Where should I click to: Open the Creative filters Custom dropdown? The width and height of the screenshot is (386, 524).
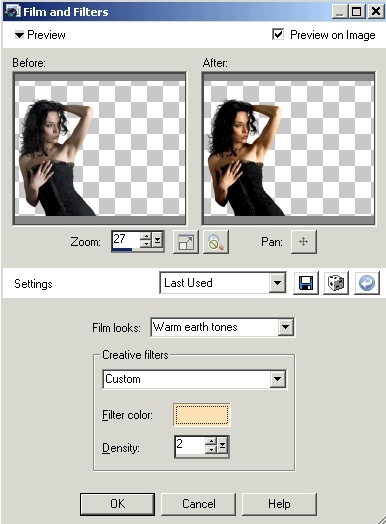[x=195, y=379]
